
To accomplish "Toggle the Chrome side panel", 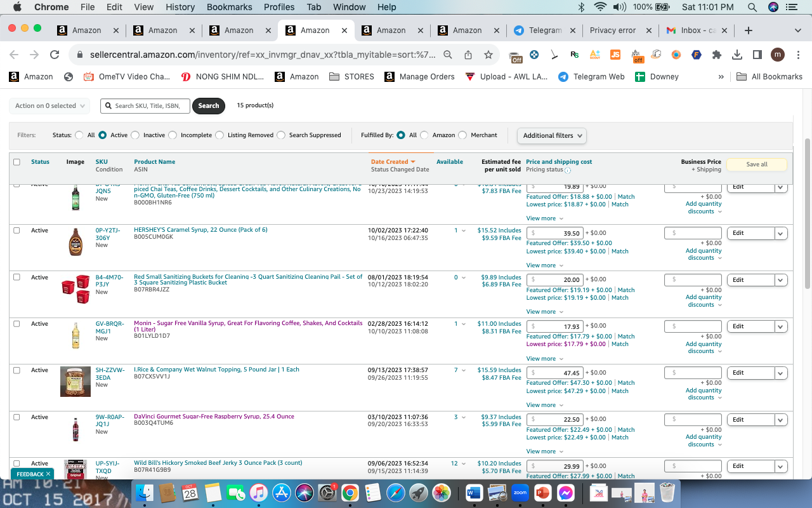I will tap(757, 55).
